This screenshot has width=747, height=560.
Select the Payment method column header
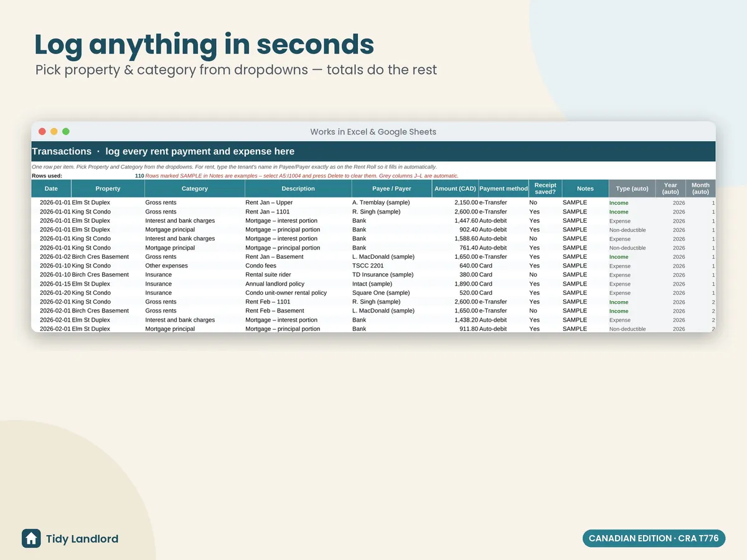click(504, 189)
